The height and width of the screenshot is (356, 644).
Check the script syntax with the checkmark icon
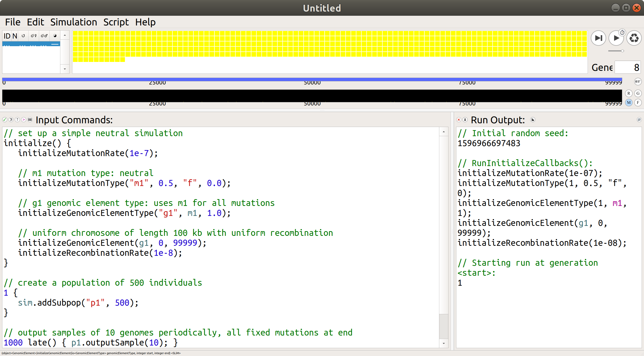(4, 119)
